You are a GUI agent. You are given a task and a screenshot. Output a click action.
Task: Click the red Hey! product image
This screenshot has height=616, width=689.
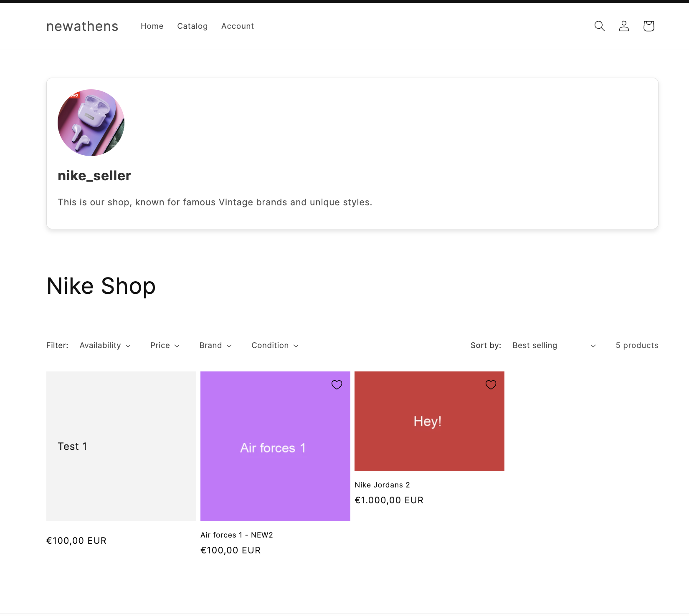coord(429,421)
